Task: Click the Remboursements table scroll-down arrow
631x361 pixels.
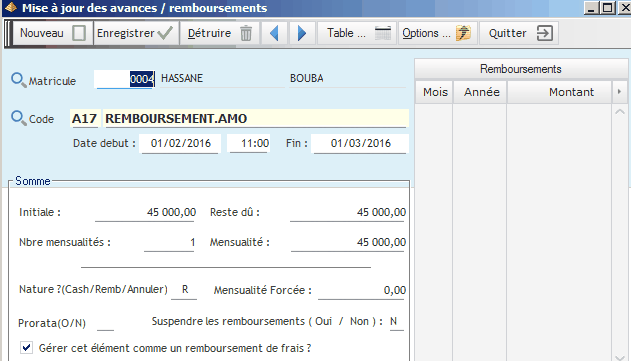Action: (620, 357)
